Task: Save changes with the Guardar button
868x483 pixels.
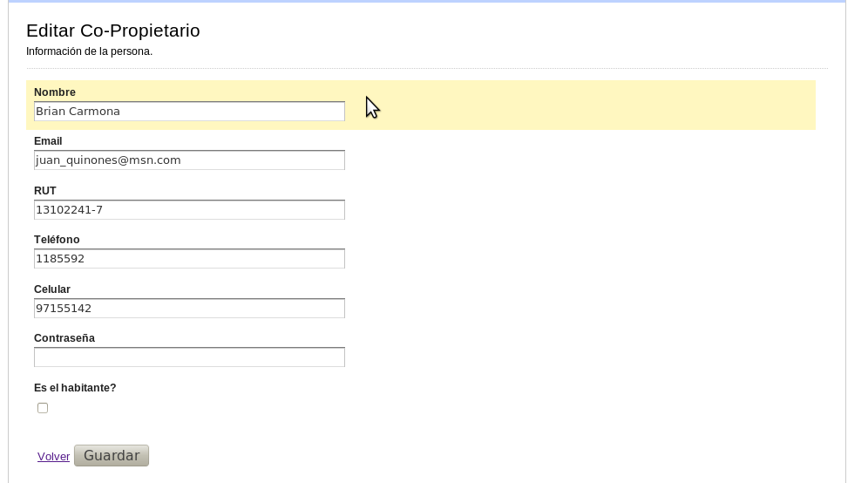Action: [x=112, y=455]
